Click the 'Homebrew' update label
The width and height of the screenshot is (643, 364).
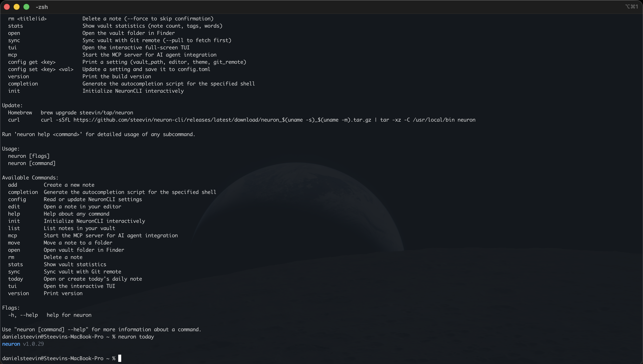(x=20, y=113)
